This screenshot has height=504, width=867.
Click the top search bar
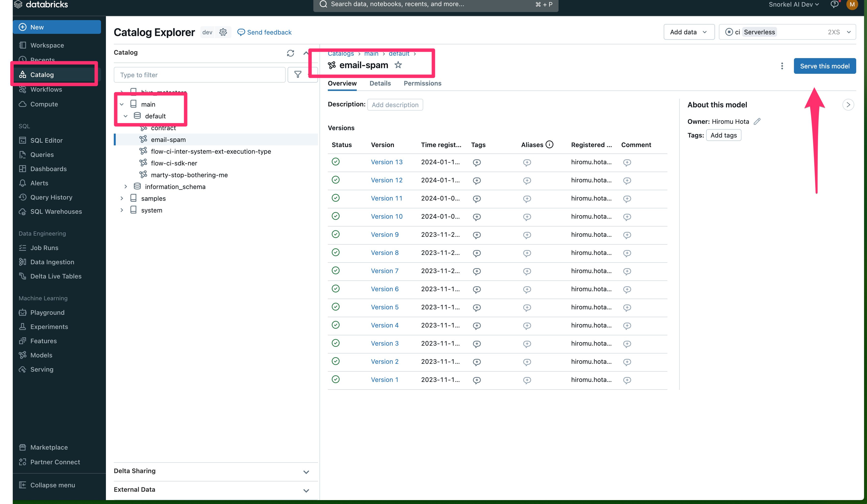(x=435, y=5)
